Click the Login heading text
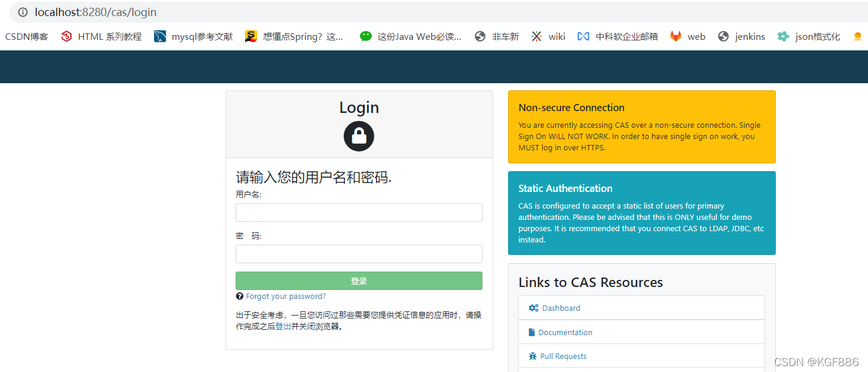 [359, 107]
